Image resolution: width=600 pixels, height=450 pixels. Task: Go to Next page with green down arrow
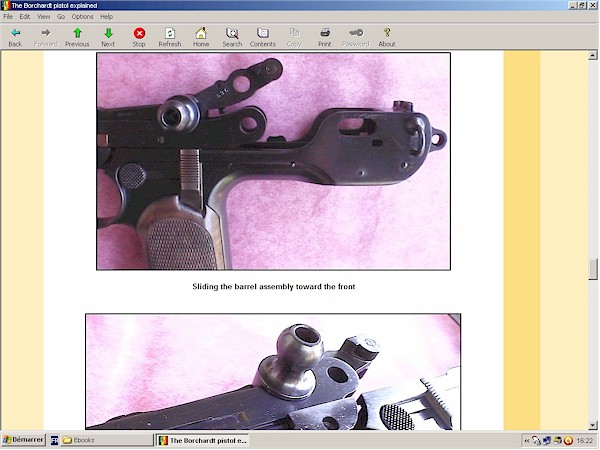point(108,33)
